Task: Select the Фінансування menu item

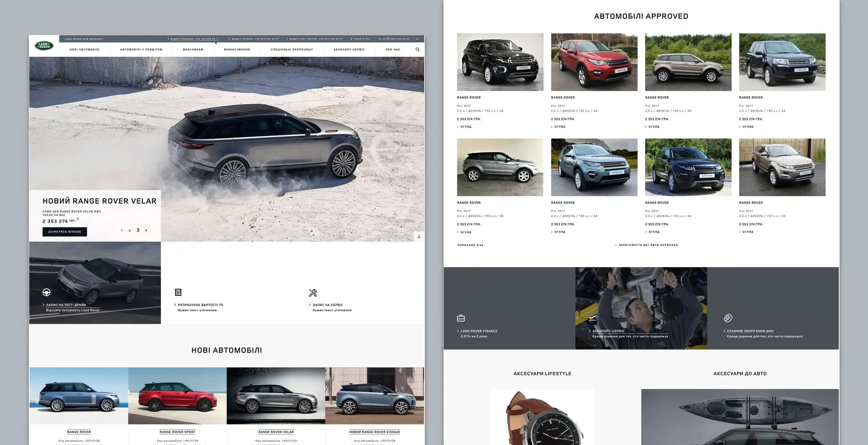Action: point(237,49)
